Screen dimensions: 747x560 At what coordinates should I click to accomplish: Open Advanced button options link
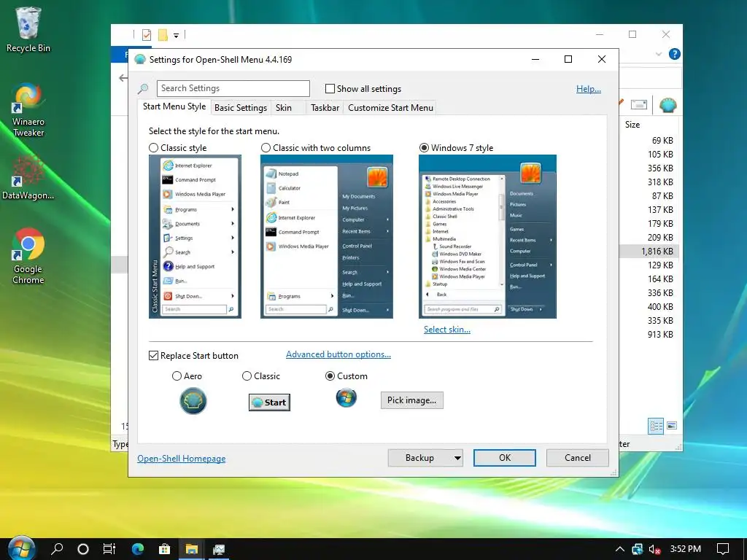click(338, 354)
